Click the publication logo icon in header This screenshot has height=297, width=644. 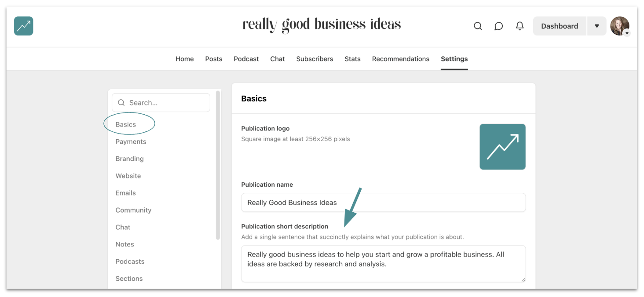pyautogui.click(x=24, y=26)
